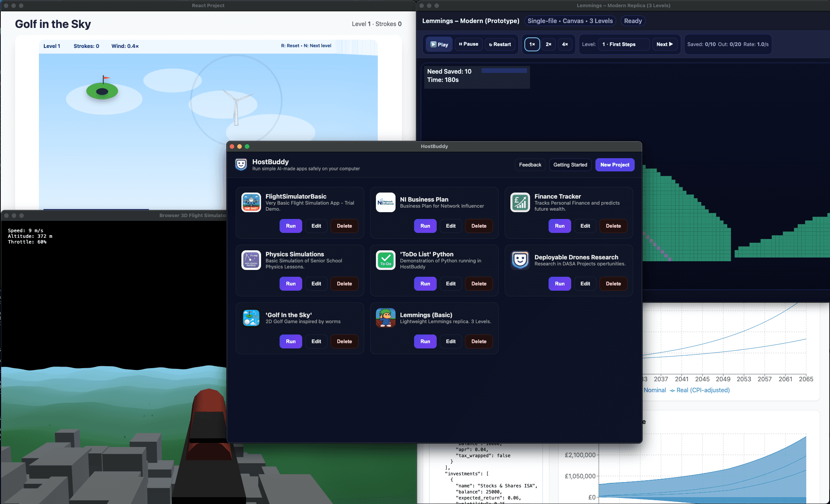Click the NI Business Plan icon
This screenshot has width=830, height=504.
pyautogui.click(x=386, y=202)
